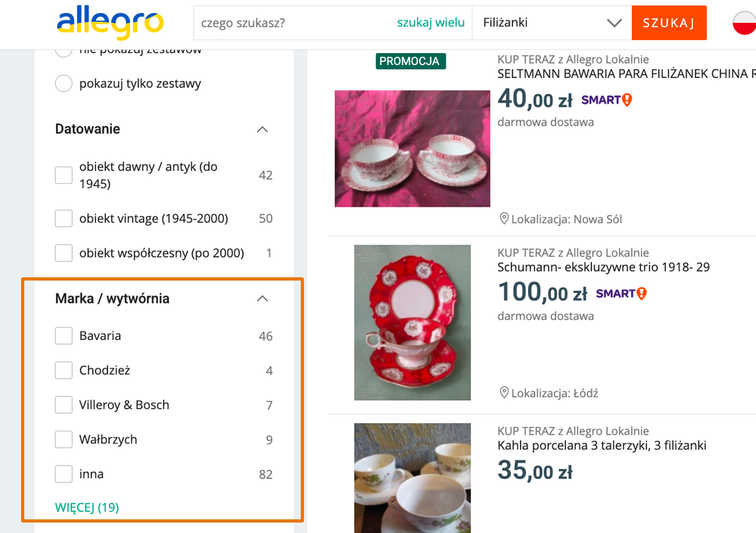Click the 'szukaj wielu' link
Image resolution: width=756 pixels, height=533 pixels.
coord(431,23)
